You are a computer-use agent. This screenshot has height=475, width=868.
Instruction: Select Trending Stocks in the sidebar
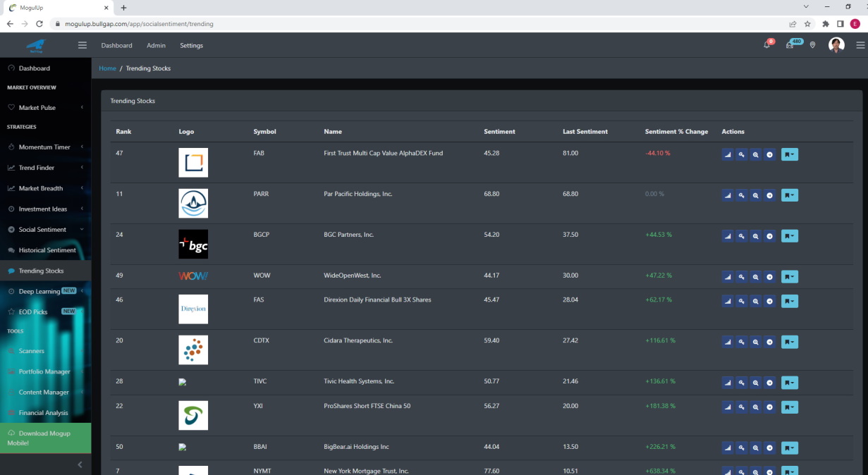(45, 271)
